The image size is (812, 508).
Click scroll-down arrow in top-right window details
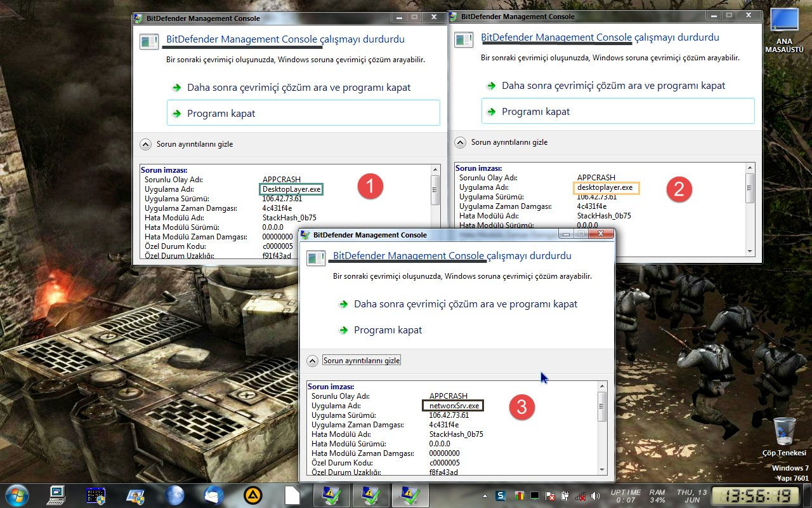pyautogui.click(x=750, y=251)
